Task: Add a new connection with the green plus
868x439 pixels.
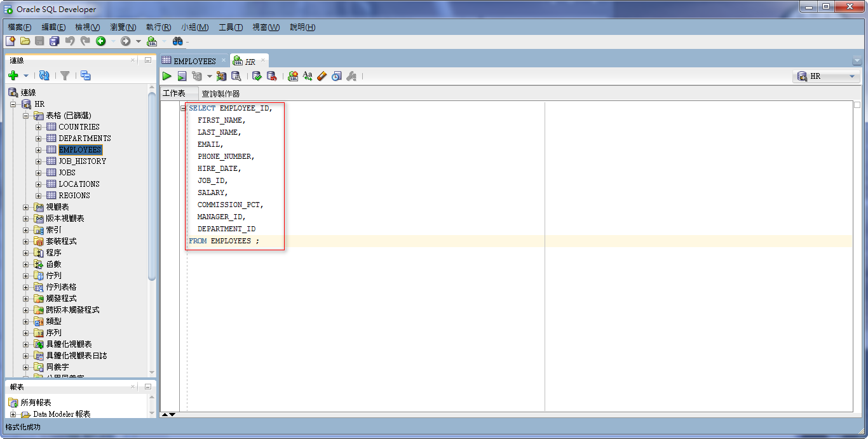Action: click(14, 75)
